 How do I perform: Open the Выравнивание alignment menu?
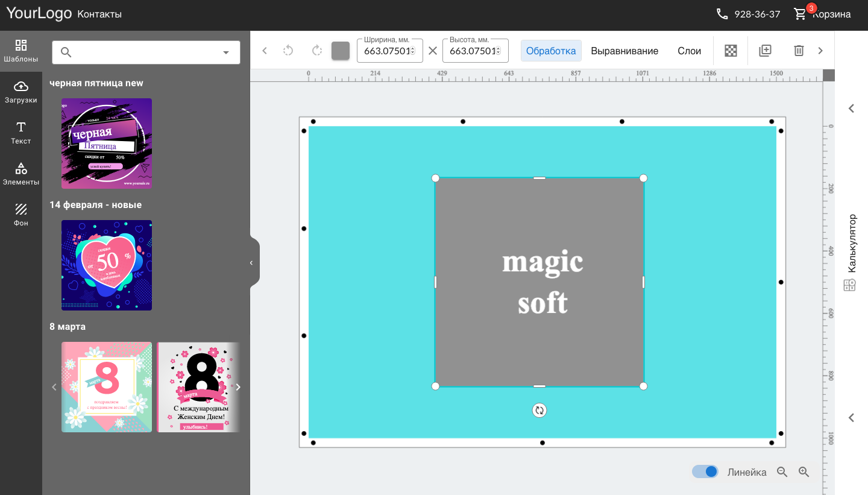click(x=624, y=51)
